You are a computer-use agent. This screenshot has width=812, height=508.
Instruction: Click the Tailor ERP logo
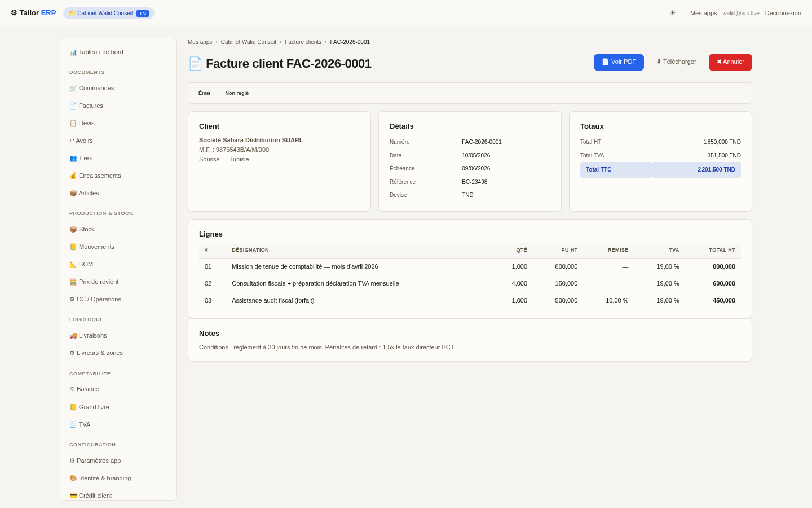[x=33, y=13]
